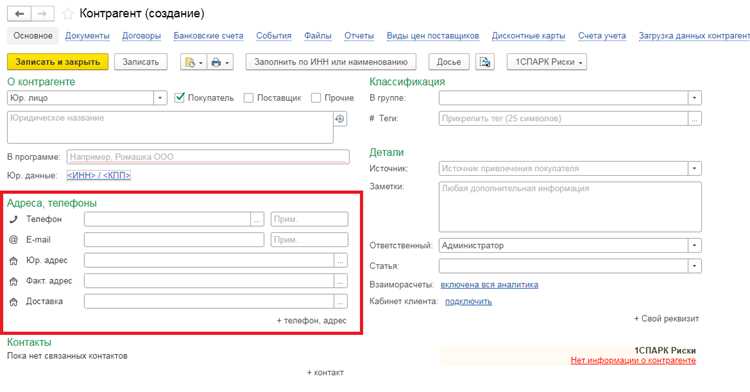Open the Отчеты tab
Screen dimensions: 750x392
pyautogui.click(x=359, y=36)
